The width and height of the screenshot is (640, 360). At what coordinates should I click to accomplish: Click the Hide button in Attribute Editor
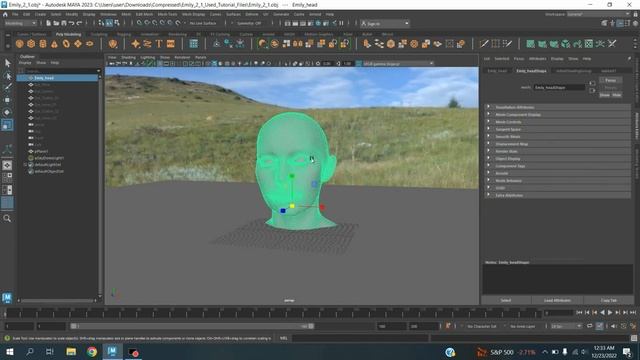pos(617,95)
